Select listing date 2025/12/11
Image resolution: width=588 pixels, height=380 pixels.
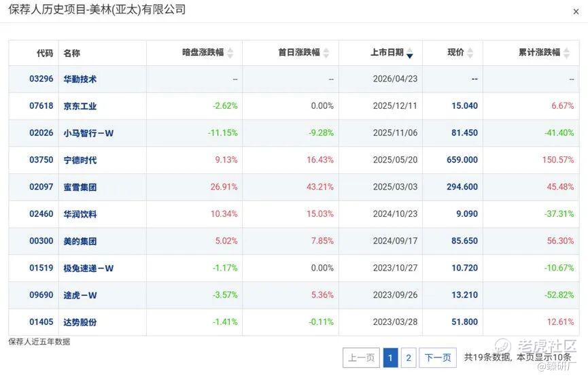point(395,106)
